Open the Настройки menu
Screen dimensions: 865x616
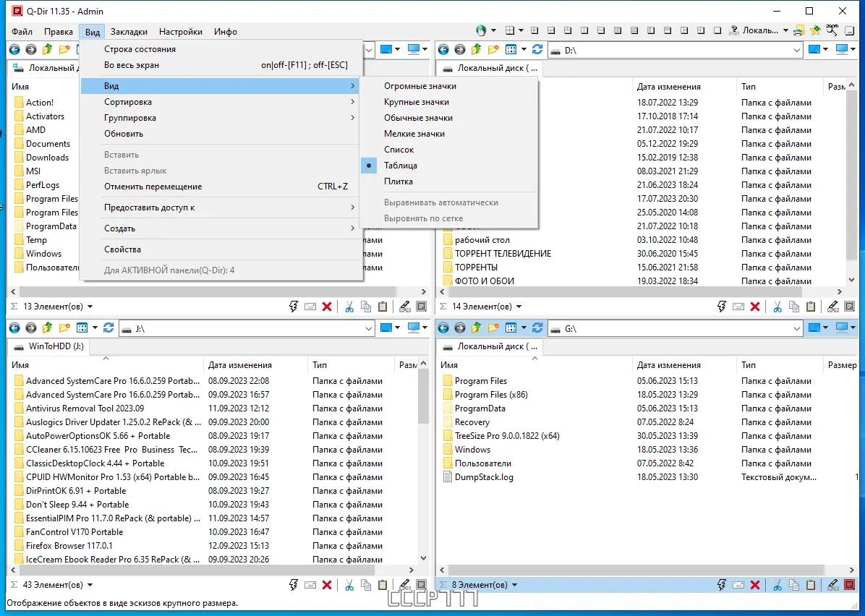point(180,31)
